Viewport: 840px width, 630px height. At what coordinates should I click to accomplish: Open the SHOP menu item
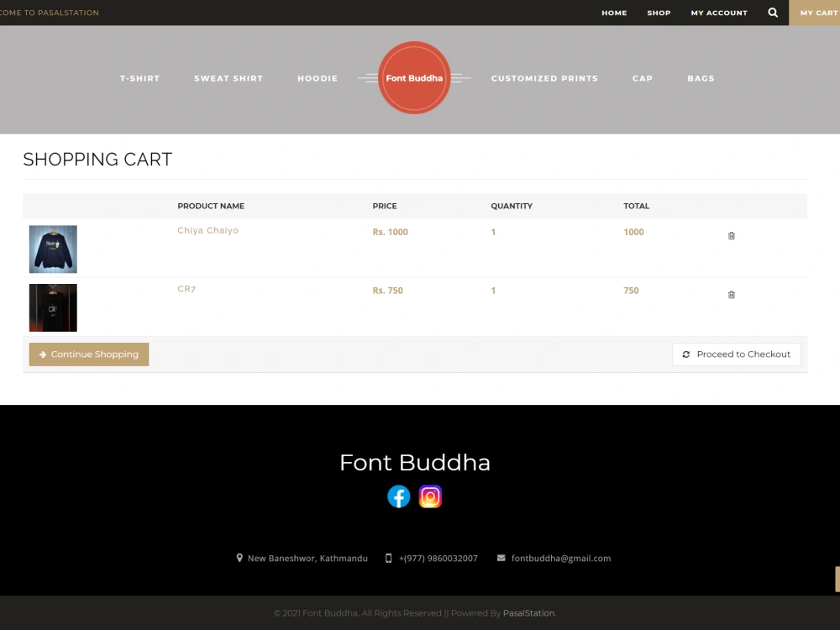pos(659,13)
